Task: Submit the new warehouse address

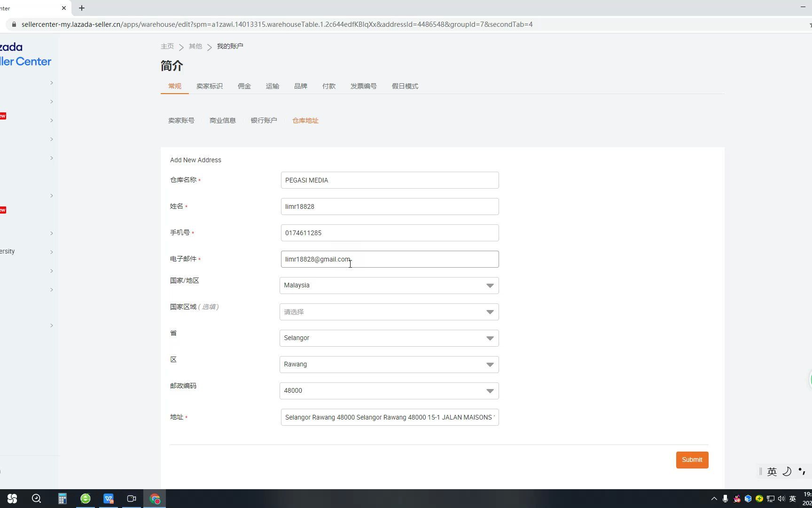Action: pos(692,460)
